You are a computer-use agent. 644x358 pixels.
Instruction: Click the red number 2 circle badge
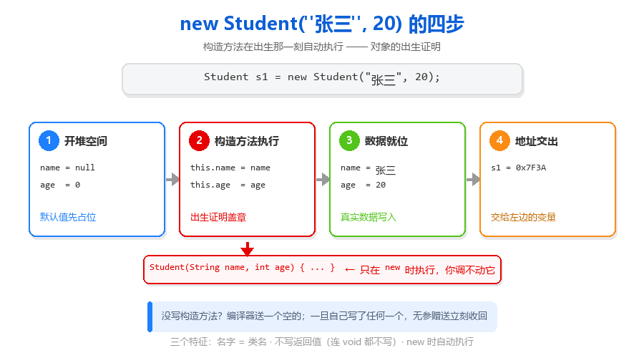[199, 140]
